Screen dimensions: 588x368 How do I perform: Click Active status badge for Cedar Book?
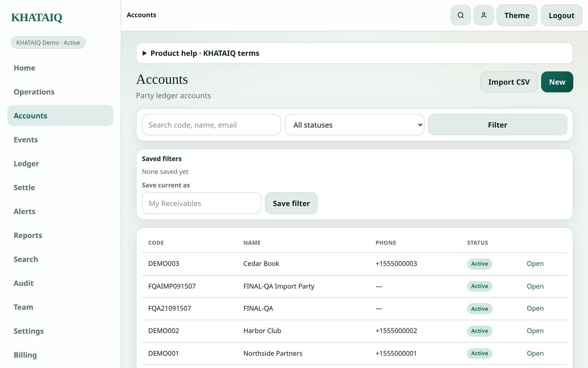coord(480,264)
